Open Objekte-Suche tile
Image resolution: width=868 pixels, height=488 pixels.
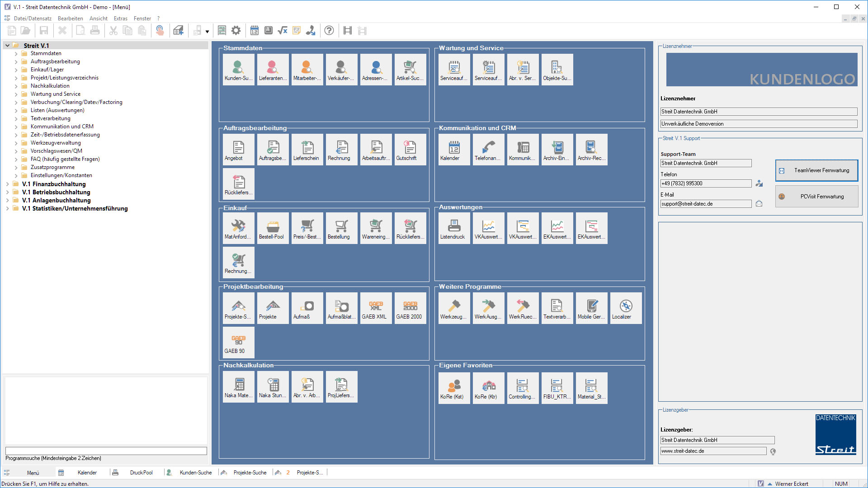[x=557, y=70]
